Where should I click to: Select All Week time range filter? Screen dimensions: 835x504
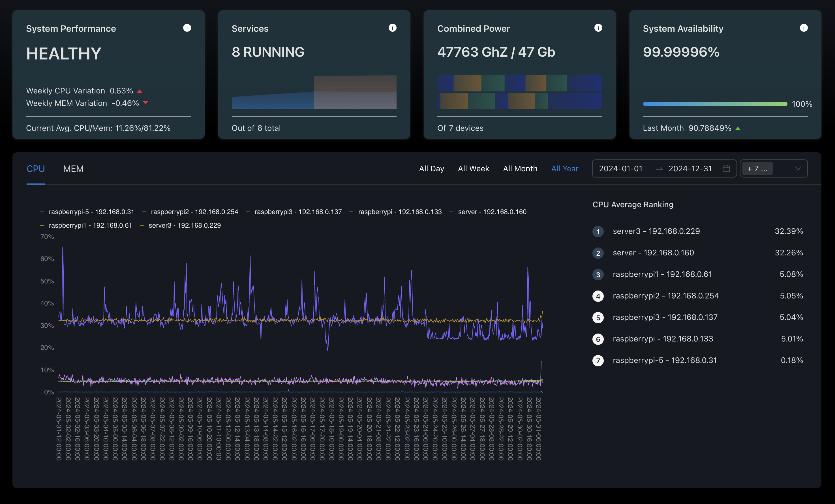click(x=474, y=168)
